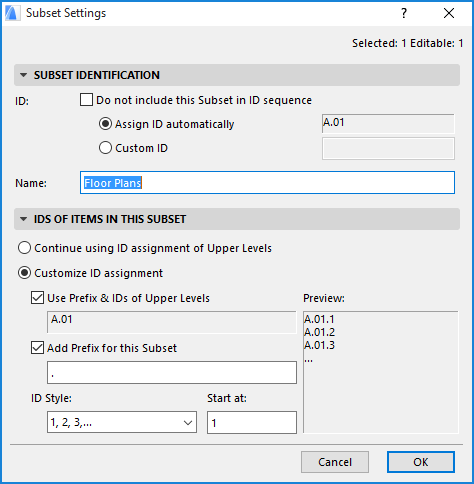
Task: Click the Name: label
Action: (31, 183)
